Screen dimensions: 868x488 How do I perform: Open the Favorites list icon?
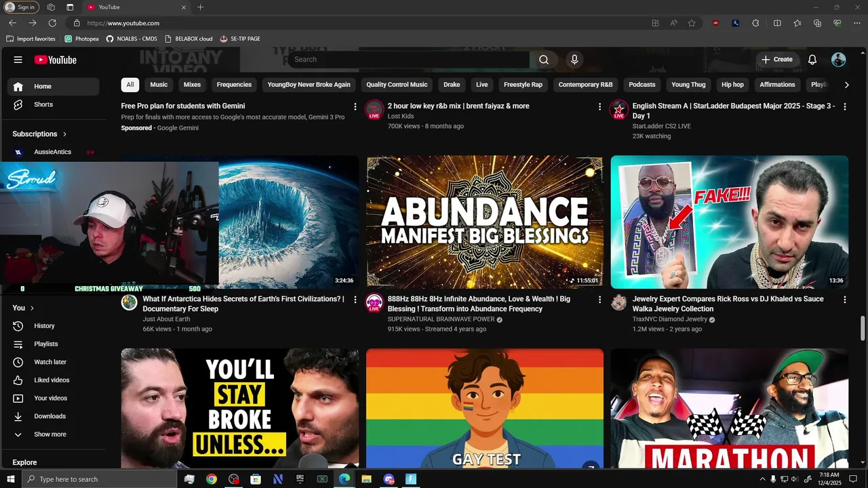coord(797,23)
